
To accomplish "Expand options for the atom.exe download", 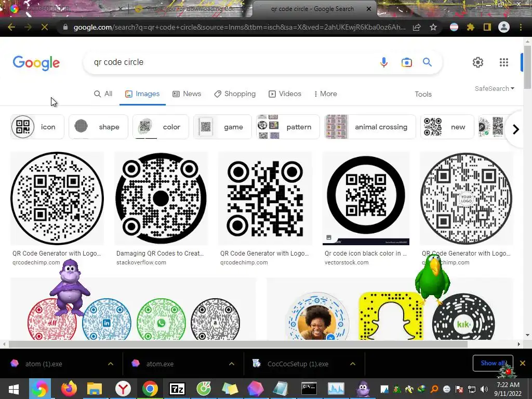I will 232,364.
